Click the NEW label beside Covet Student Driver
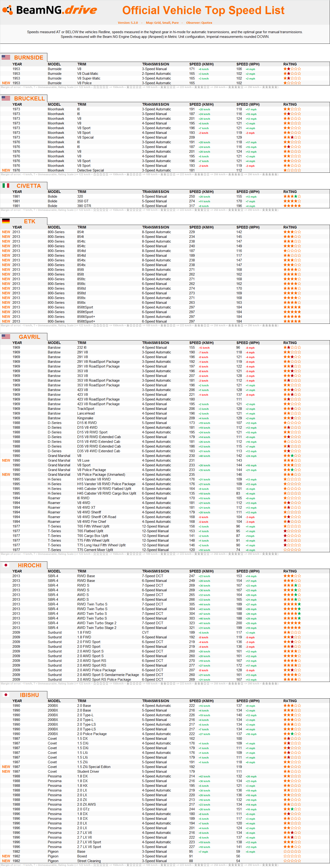The height and width of the screenshot is (868, 330). click(6, 771)
